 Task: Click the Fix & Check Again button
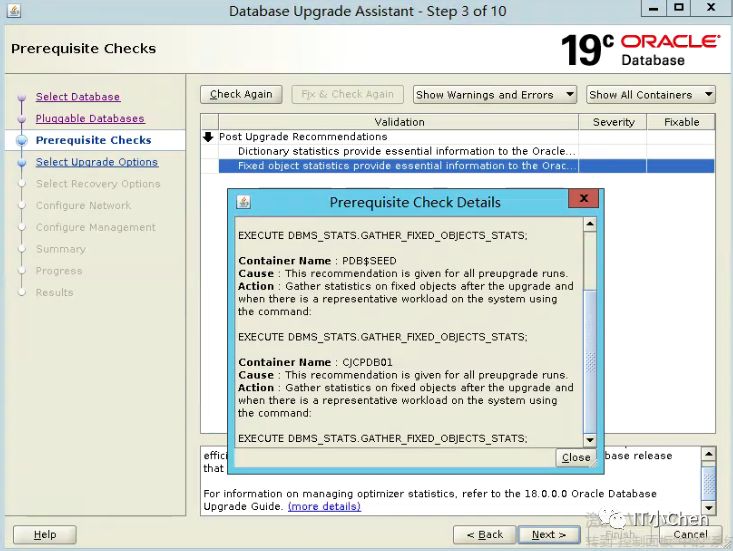(347, 94)
